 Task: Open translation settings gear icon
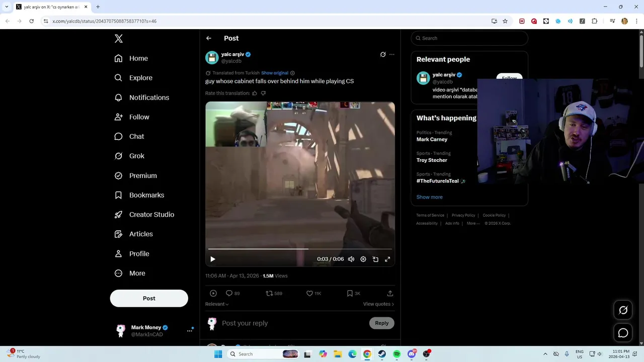click(292, 73)
